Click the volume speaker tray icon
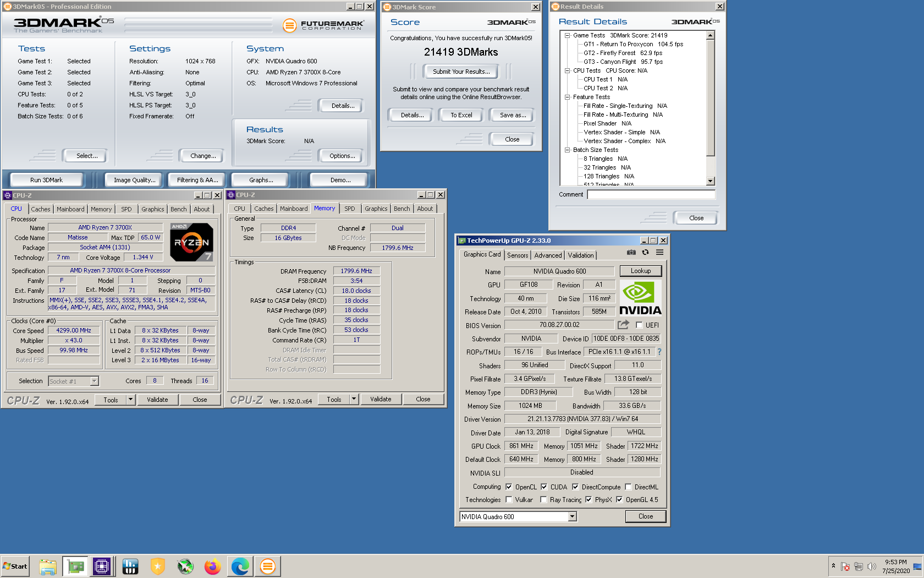This screenshot has width=924, height=578. (872, 566)
